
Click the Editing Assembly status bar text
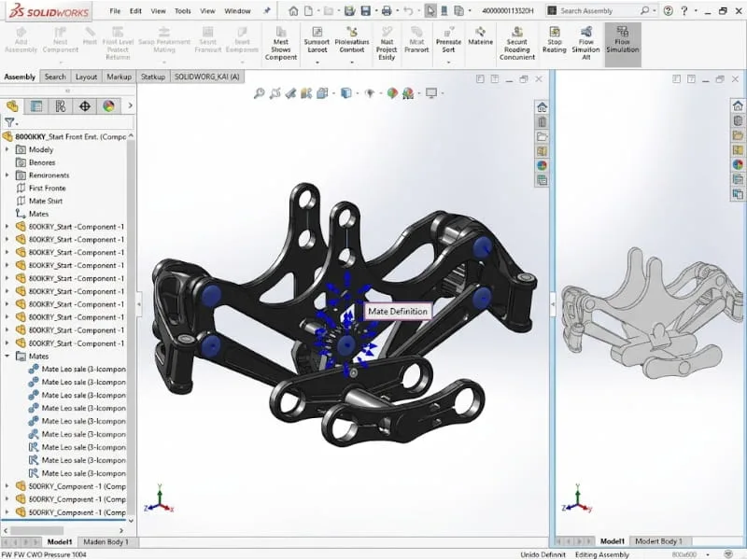(602, 554)
